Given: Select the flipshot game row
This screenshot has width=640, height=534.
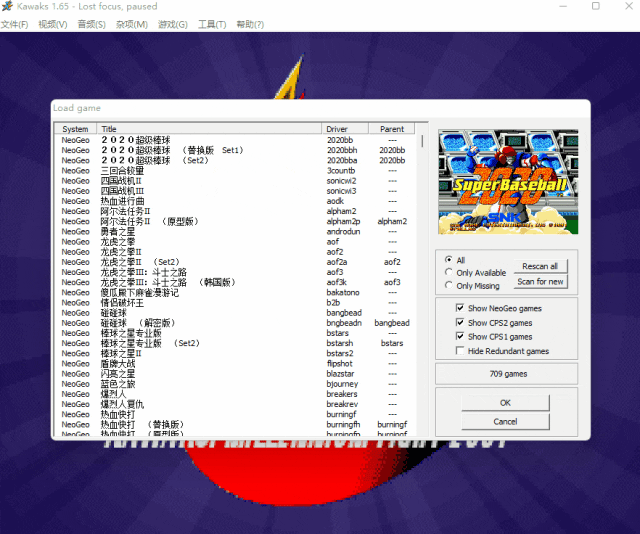Looking at the screenshot, I should (235, 364).
